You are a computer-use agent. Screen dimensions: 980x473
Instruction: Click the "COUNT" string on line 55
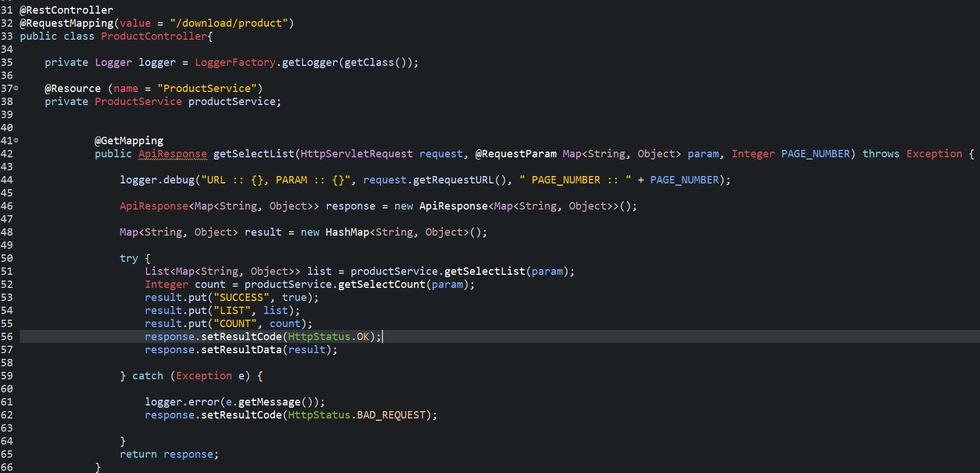[x=235, y=324]
